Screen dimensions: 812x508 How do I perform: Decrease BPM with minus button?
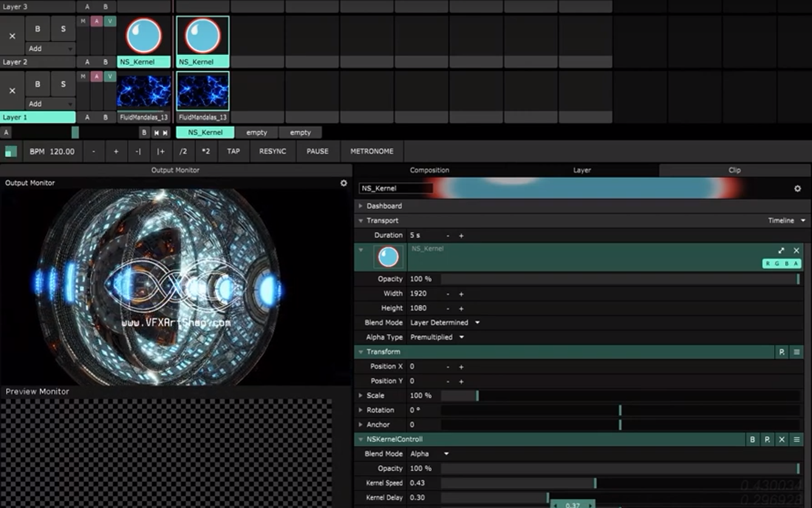pyautogui.click(x=94, y=152)
